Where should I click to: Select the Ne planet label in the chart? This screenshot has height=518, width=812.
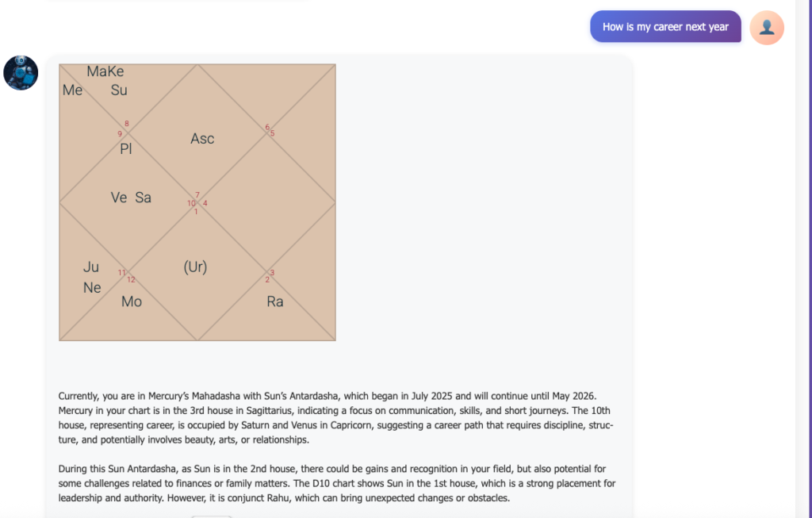92,288
